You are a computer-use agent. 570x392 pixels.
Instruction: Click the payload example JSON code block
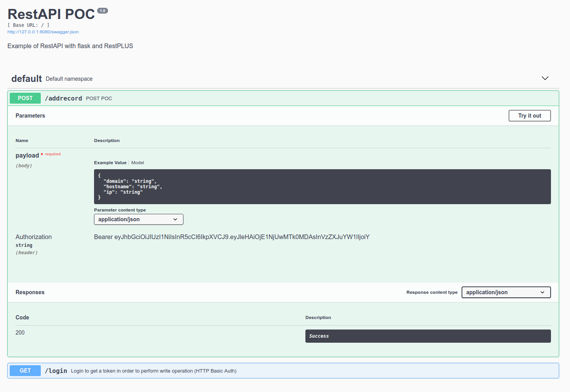[x=322, y=187]
